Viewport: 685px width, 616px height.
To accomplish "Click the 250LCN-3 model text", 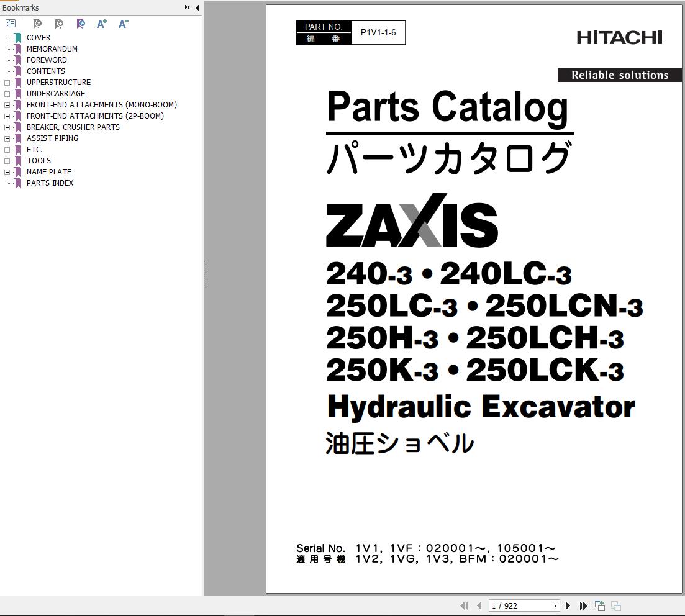I will [x=564, y=306].
